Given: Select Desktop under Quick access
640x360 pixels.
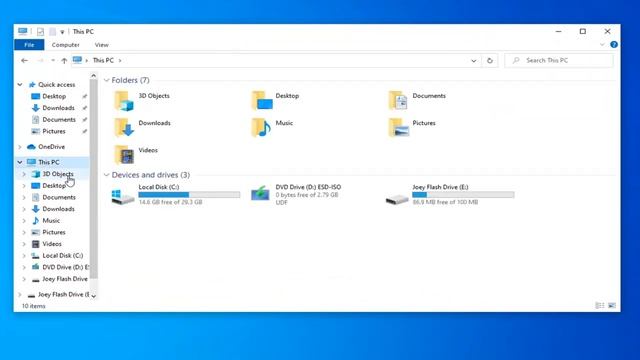Looking at the screenshot, I should (x=54, y=96).
